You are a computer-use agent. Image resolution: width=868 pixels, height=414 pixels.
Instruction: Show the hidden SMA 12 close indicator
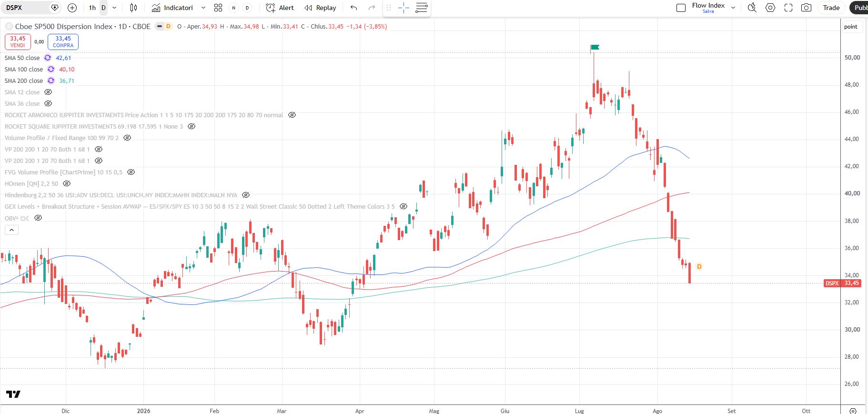(x=48, y=92)
